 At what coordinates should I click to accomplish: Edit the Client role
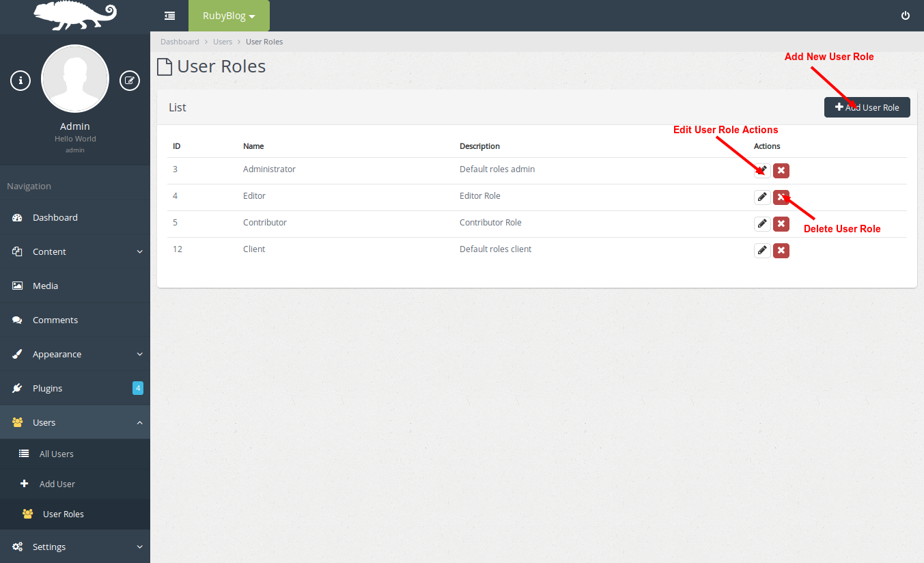[x=762, y=251]
